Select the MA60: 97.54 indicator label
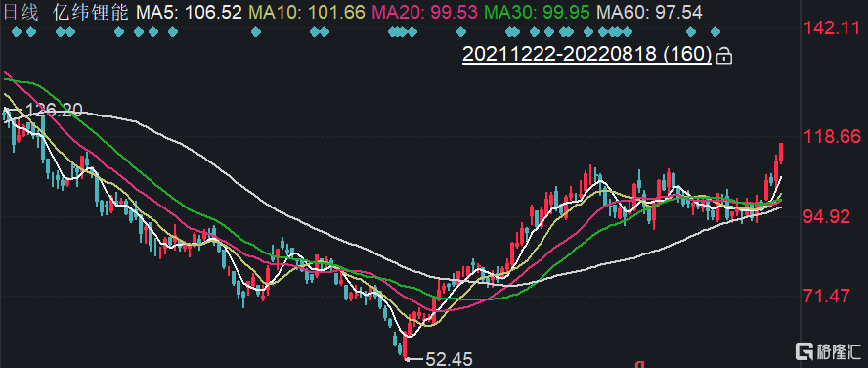This screenshot has width=868, height=368. tap(650, 12)
